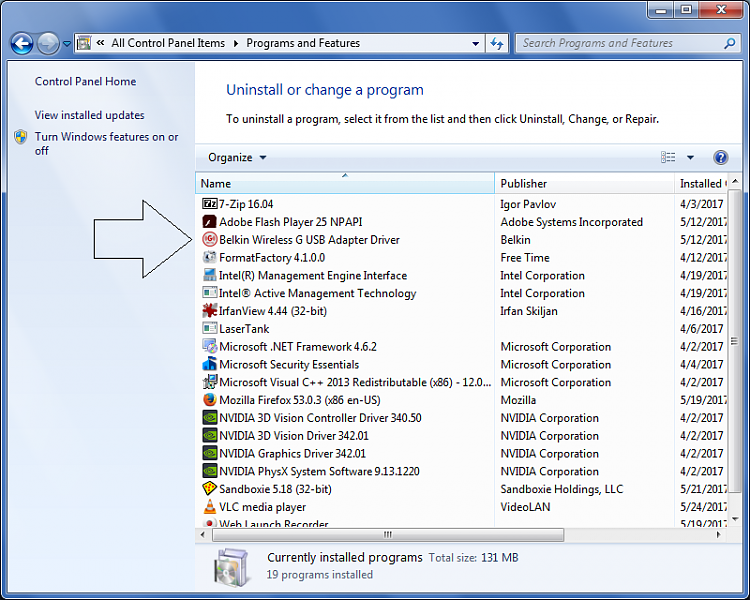Click the refresh button beside address bar
Image resolution: width=750 pixels, height=600 pixels.
pyautogui.click(x=497, y=44)
